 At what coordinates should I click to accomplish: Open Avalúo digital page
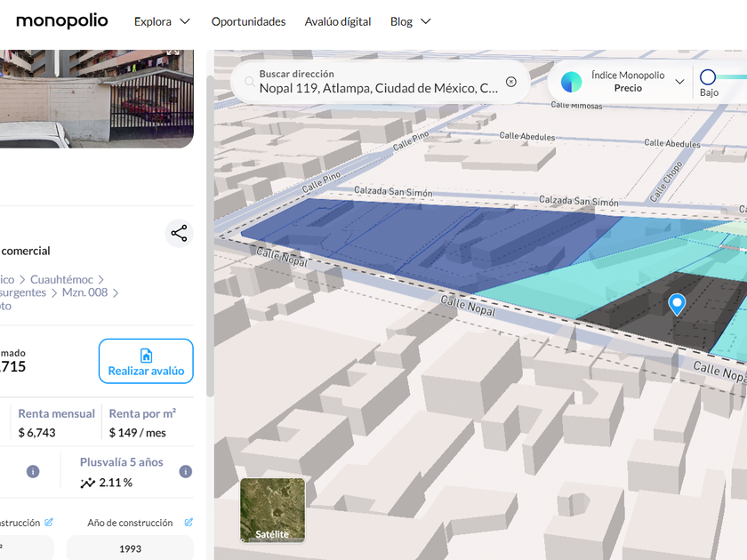click(338, 22)
